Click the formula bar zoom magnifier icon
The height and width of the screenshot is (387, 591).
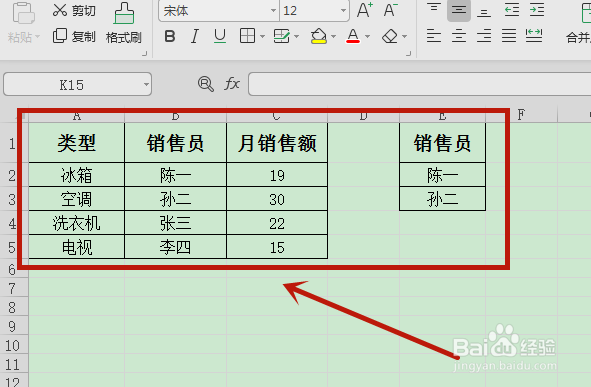point(206,84)
